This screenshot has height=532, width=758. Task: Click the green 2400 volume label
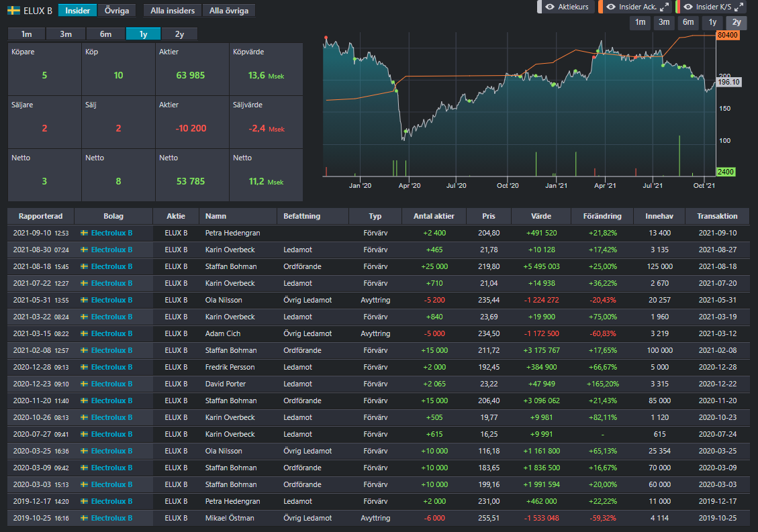[x=726, y=172]
